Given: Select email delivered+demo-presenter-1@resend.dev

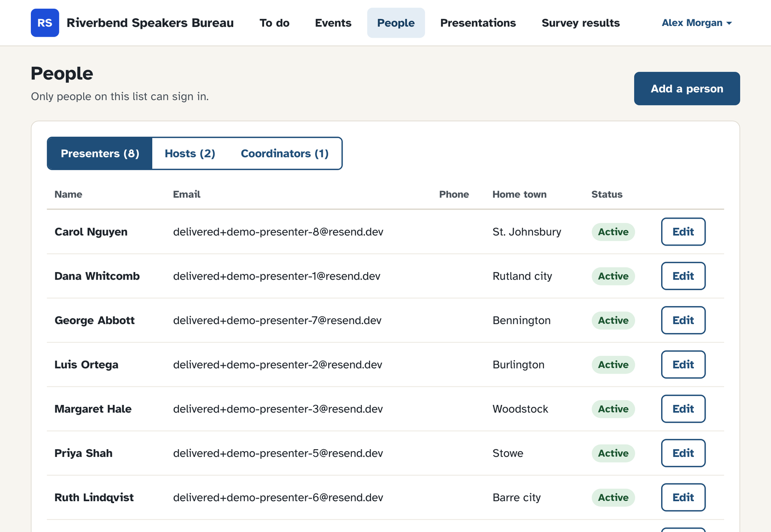Looking at the screenshot, I should tap(277, 276).
